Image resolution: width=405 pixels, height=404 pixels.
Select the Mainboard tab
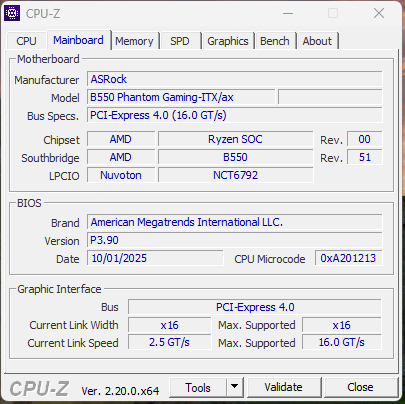[78, 40]
